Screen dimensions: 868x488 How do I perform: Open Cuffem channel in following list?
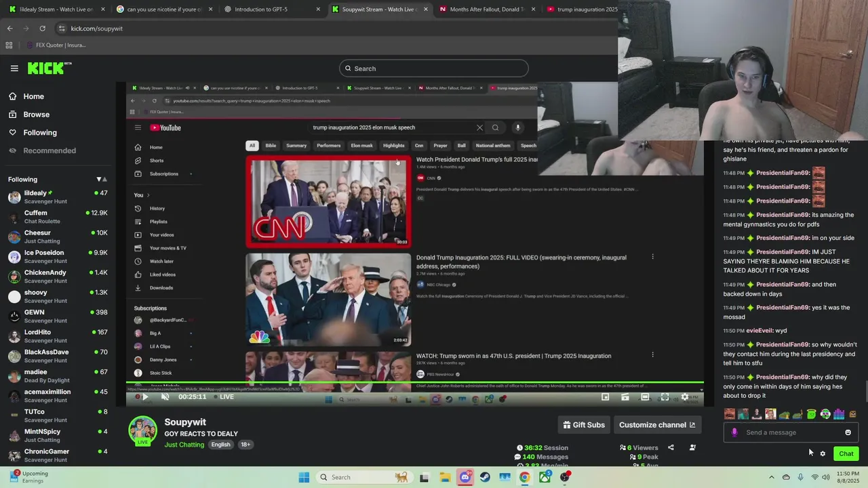pos(58,217)
